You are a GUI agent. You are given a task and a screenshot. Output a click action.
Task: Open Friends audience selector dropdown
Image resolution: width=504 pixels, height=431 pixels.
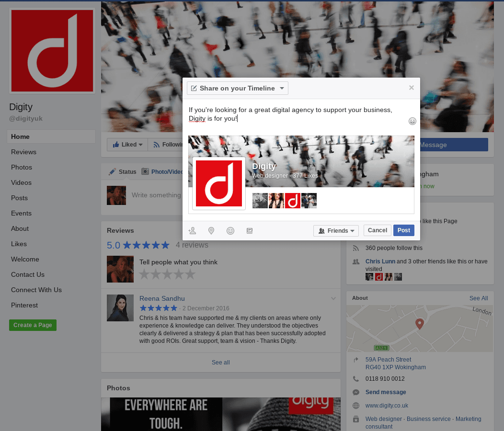click(x=336, y=230)
